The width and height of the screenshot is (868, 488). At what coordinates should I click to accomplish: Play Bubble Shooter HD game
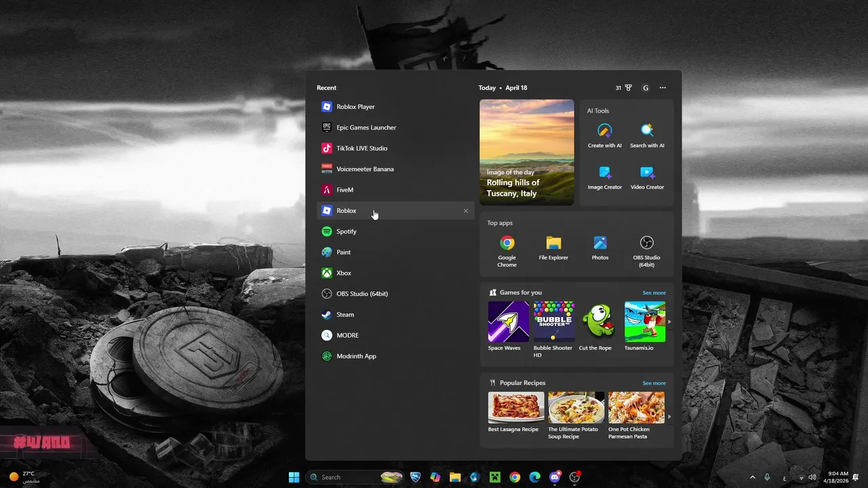tap(553, 330)
